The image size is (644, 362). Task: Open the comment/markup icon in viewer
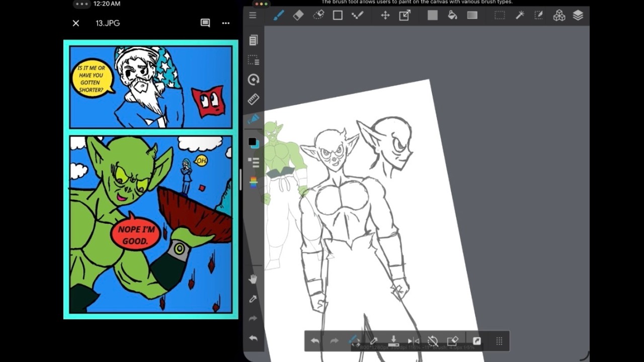point(205,23)
